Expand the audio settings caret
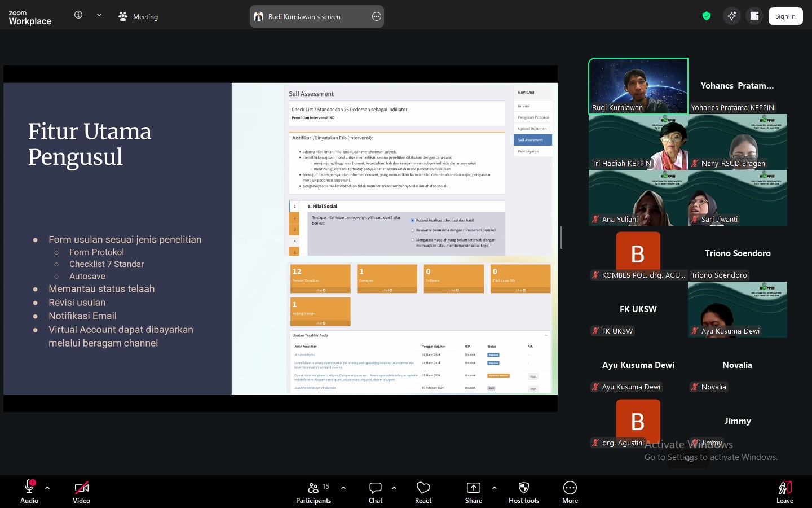The width and height of the screenshot is (812, 508). coord(47,488)
